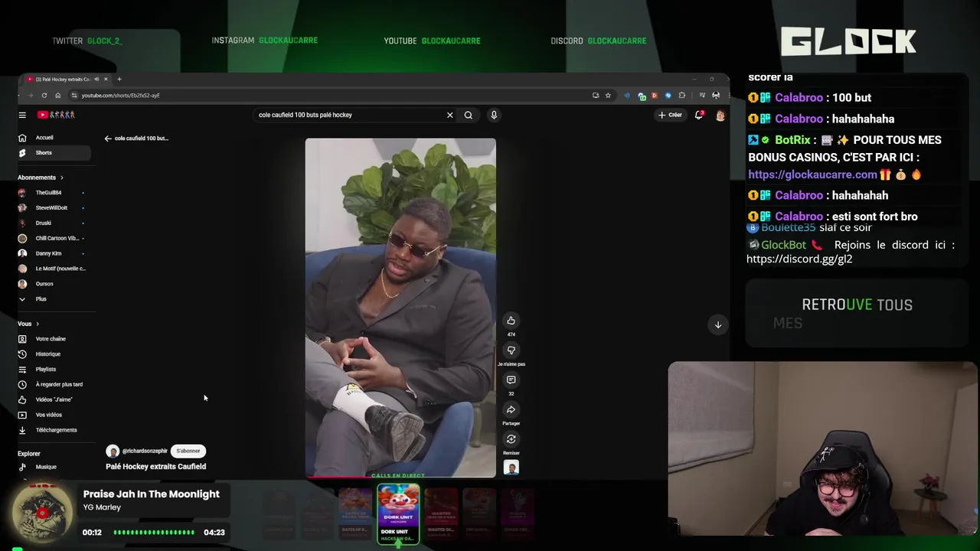980x551 pixels.
Task: Expand Plus to show more subscriptions
Action: click(x=52, y=299)
